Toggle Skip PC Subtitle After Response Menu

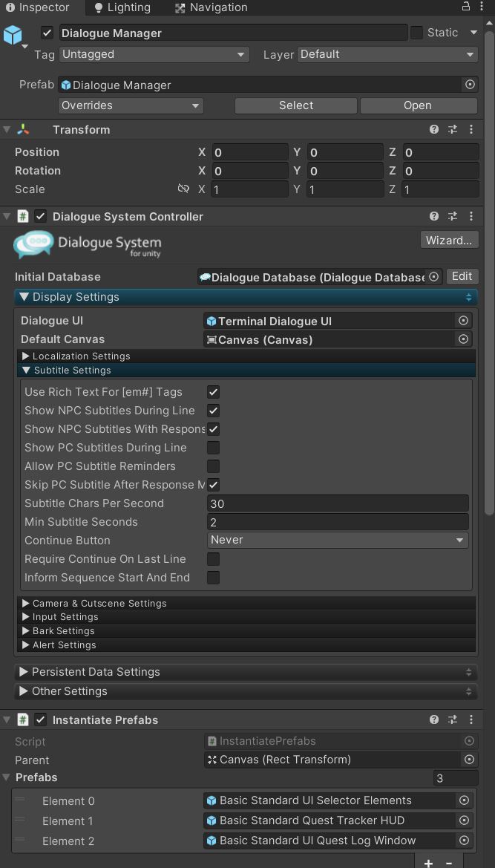[x=214, y=484]
